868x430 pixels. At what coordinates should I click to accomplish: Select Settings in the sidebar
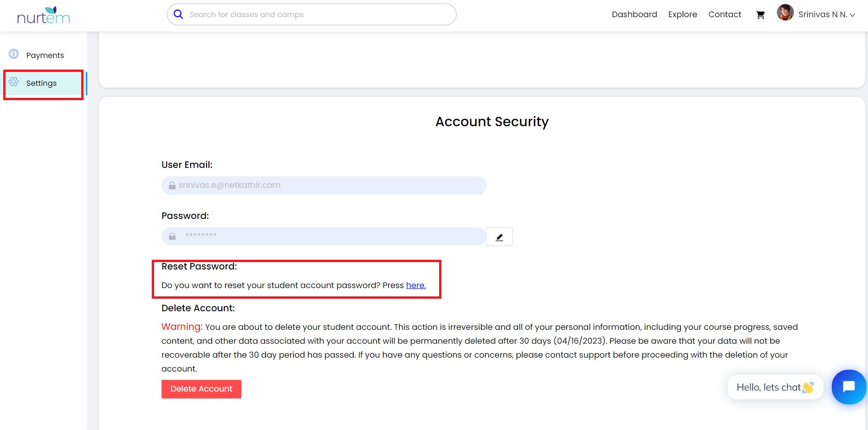click(x=42, y=83)
